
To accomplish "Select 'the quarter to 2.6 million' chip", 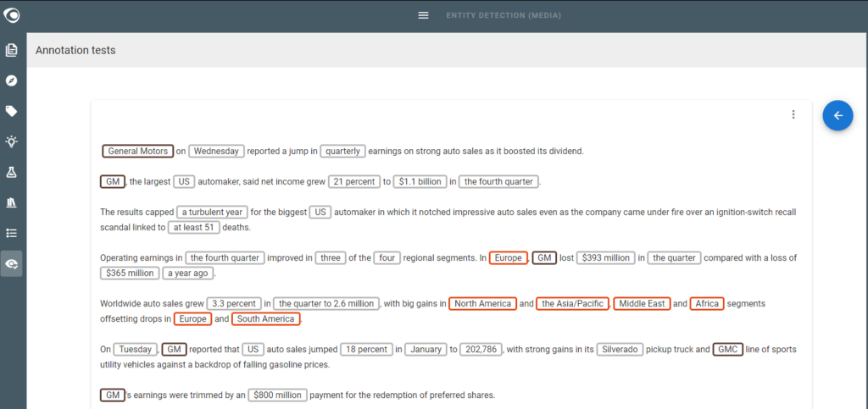I will click(x=326, y=303).
